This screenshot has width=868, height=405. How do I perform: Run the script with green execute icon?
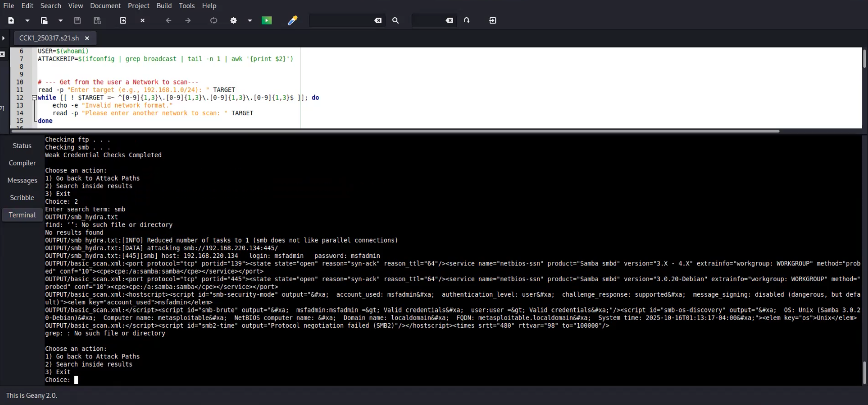[x=267, y=21]
